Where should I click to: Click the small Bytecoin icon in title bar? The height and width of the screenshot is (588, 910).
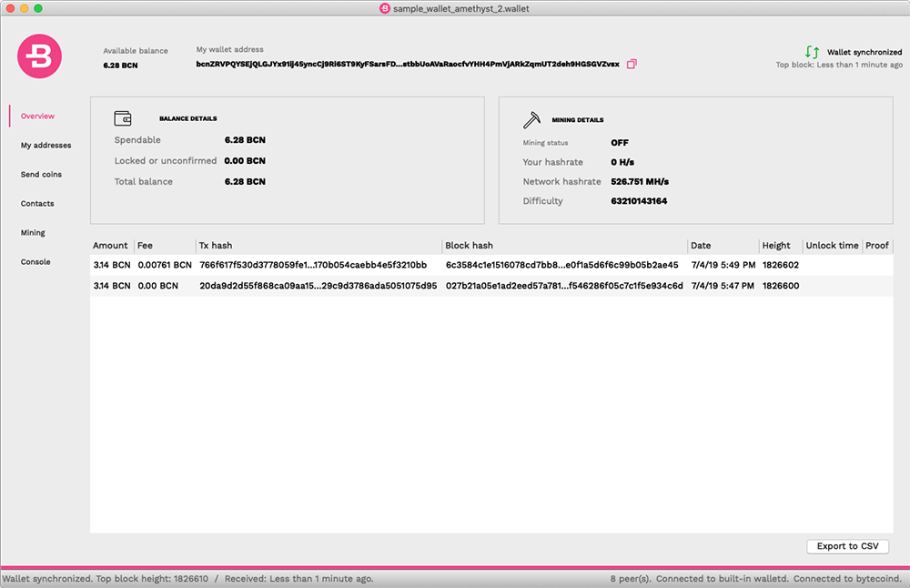coord(385,8)
